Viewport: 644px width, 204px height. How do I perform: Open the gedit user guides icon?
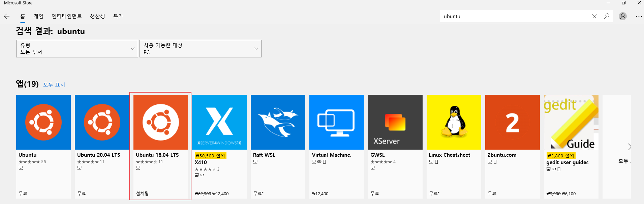point(571,122)
